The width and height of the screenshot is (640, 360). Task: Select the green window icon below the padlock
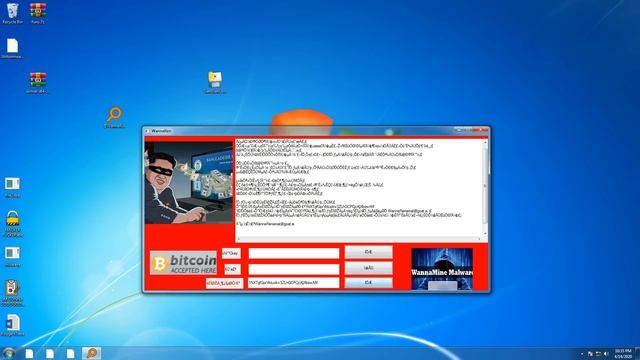(12, 256)
